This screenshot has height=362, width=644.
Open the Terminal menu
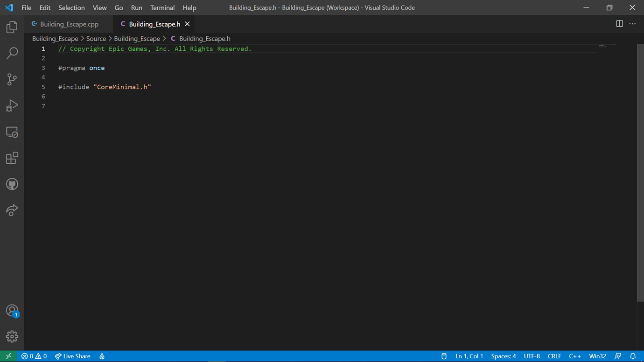(x=162, y=7)
